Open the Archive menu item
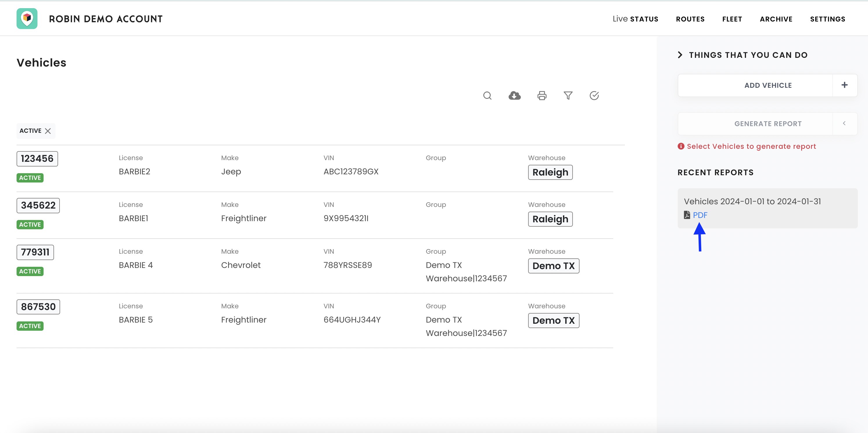The width and height of the screenshot is (868, 433). pos(776,19)
